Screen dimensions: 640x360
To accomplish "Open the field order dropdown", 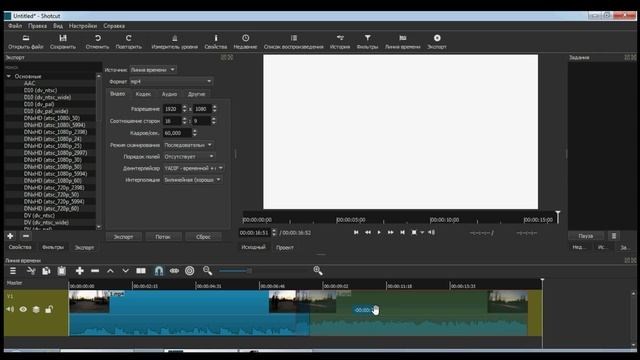I will [x=189, y=156].
